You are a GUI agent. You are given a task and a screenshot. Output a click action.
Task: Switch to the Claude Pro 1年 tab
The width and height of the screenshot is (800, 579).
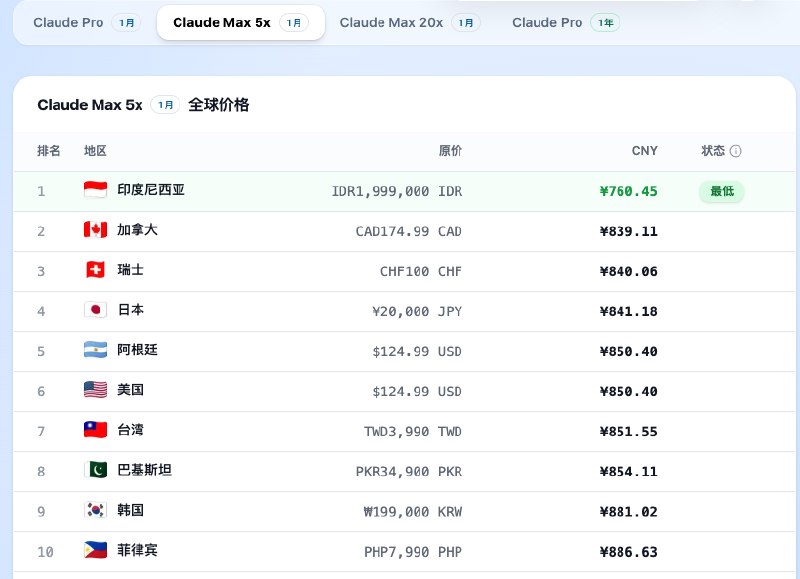[x=566, y=23]
